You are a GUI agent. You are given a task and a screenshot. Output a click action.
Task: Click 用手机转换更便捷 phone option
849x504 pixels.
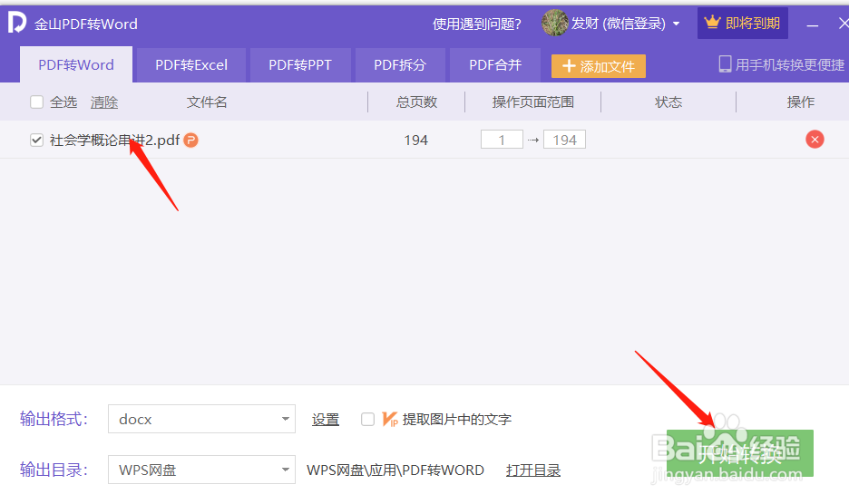pyautogui.click(x=781, y=65)
